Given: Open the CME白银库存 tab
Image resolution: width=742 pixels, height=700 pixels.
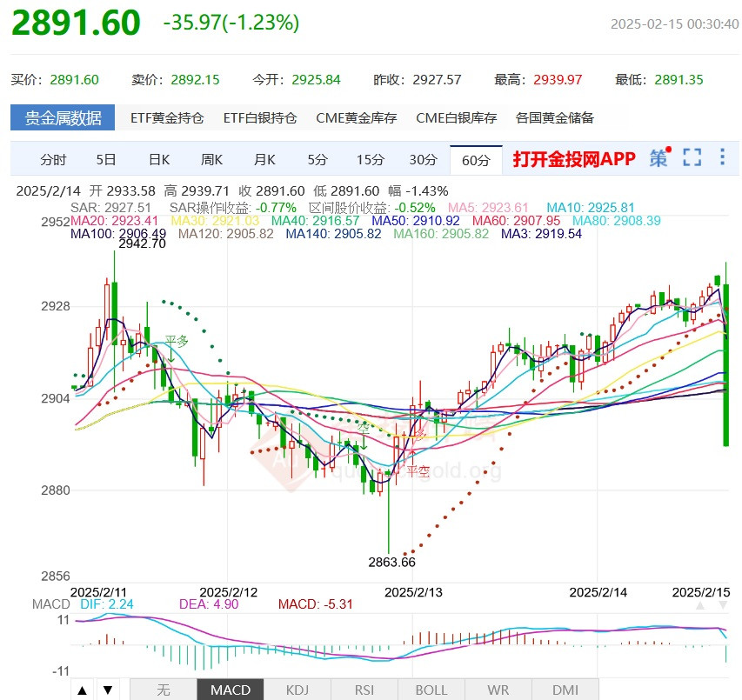Looking at the screenshot, I should click(456, 117).
